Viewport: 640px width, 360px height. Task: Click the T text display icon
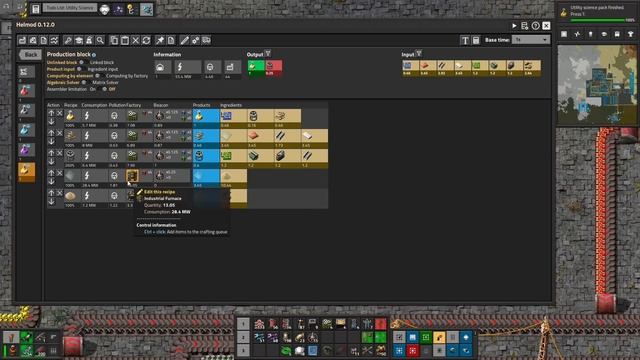pos(465,40)
